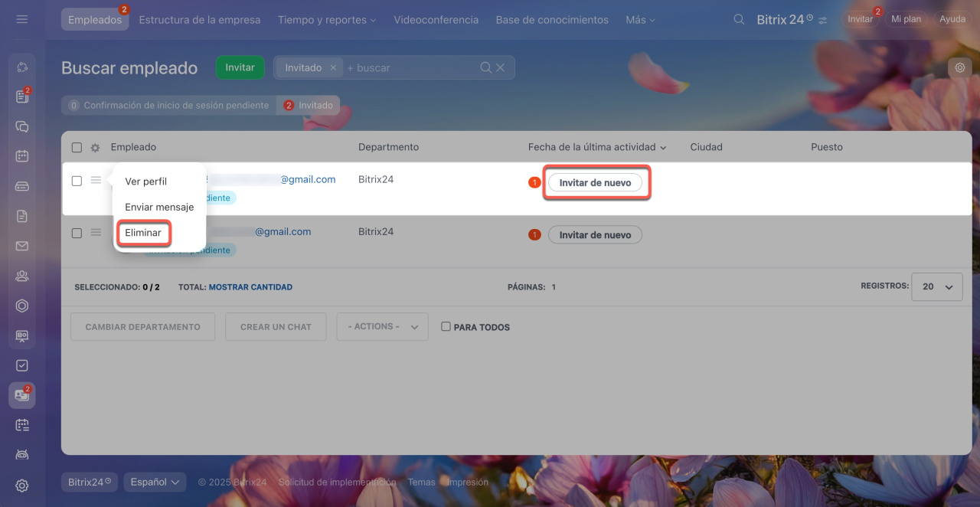Clear the search filter with the X icon
The height and width of the screenshot is (507, 980).
click(501, 67)
